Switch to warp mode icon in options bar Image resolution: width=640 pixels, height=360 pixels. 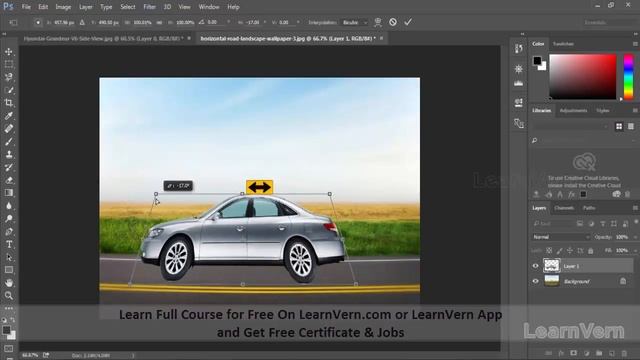378,22
